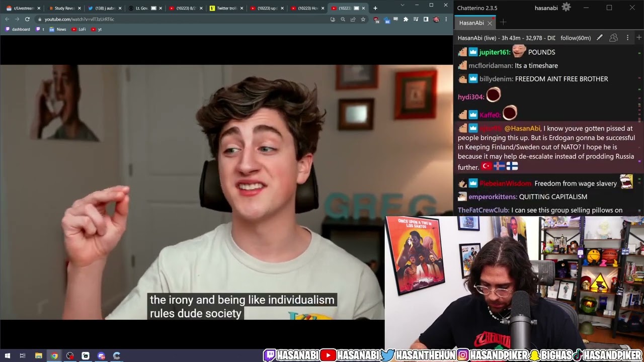The height and width of the screenshot is (362, 644).
Task: Add a new split with plus button
Action: click(x=639, y=38)
